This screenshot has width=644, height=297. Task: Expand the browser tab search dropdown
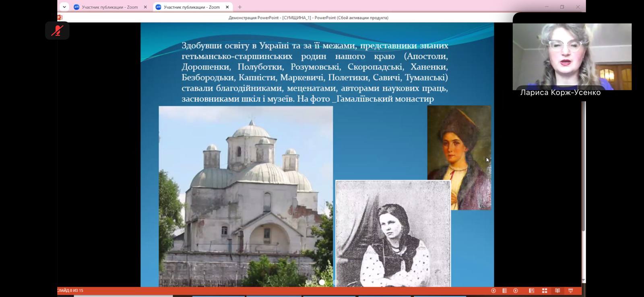pyautogui.click(x=64, y=7)
